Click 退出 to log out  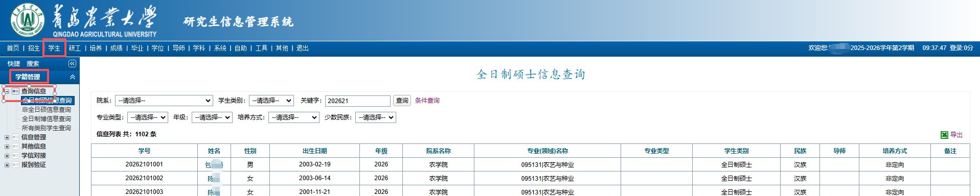(x=303, y=48)
